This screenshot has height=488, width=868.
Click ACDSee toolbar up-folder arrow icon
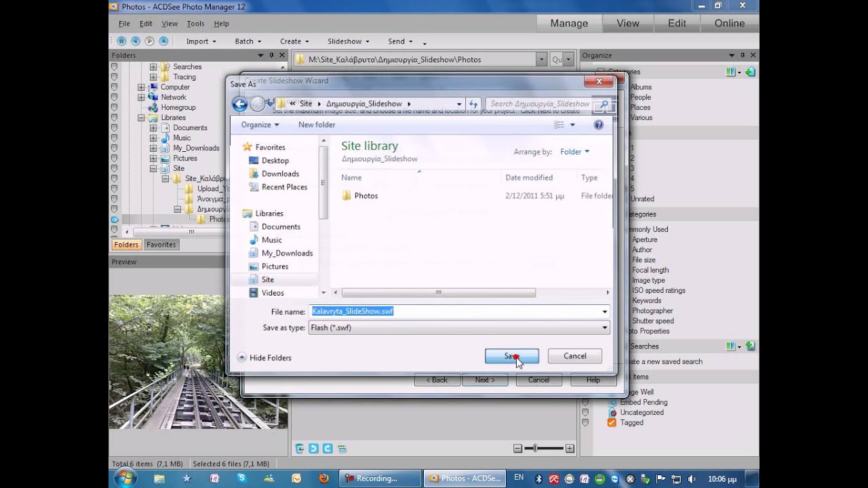tap(163, 41)
